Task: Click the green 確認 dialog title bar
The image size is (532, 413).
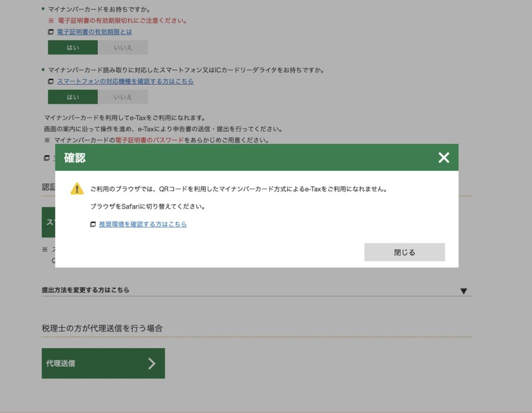Action: tap(249, 157)
